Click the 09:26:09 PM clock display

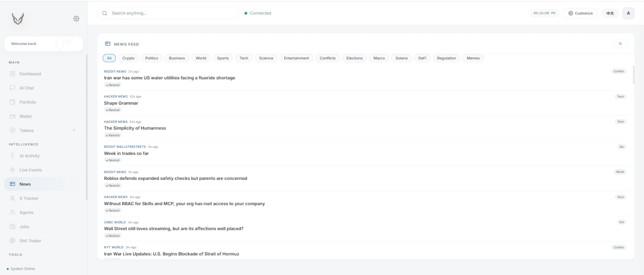coord(544,13)
